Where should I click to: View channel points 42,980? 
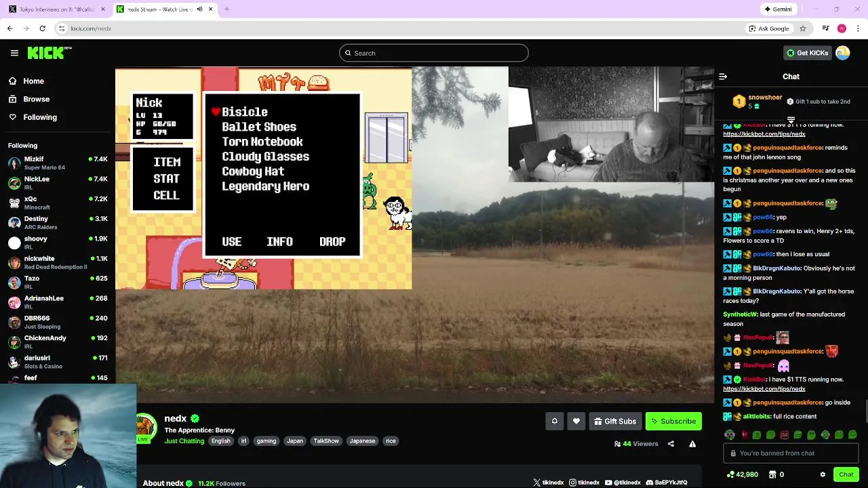click(742, 474)
